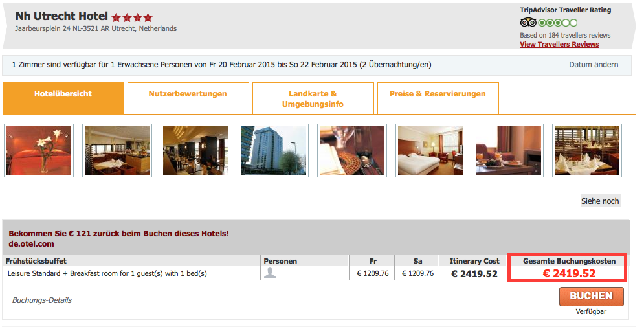
Task: Click the Siehe noch button
Action: point(600,201)
